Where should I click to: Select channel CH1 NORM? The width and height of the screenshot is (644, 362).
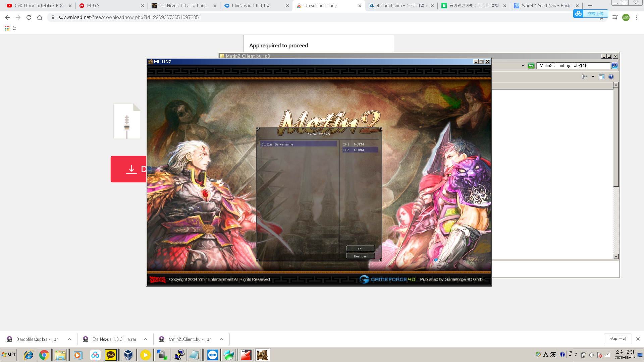360,144
